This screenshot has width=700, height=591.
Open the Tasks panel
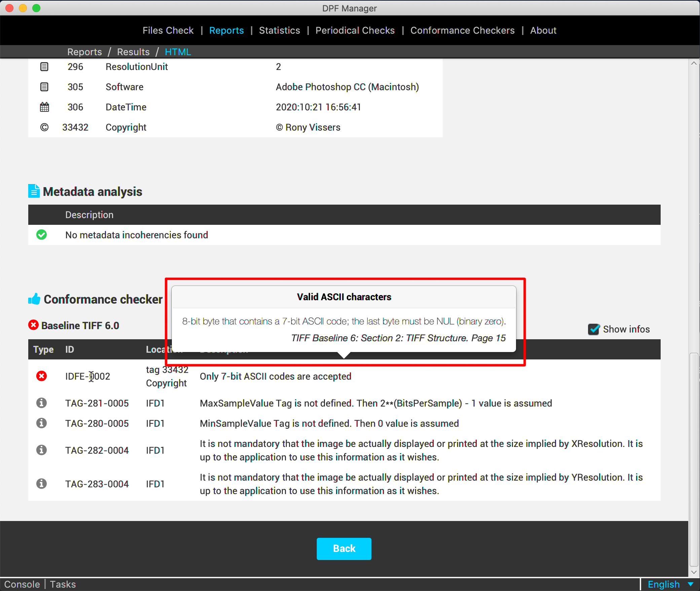point(63,584)
